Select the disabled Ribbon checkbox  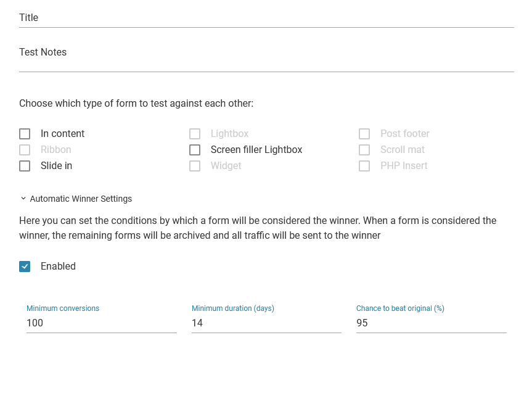(25, 150)
